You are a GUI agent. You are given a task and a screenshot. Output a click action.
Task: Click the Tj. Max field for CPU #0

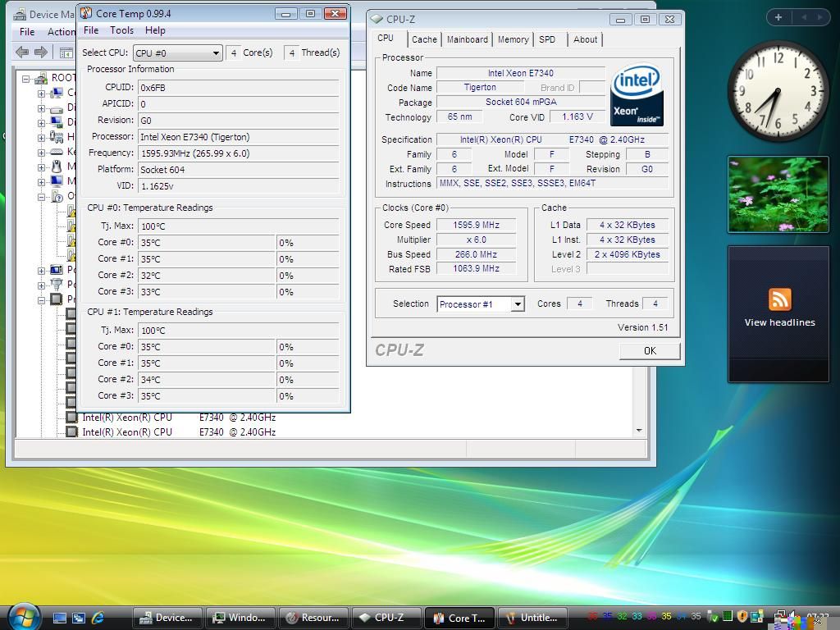pyautogui.click(x=239, y=226)
